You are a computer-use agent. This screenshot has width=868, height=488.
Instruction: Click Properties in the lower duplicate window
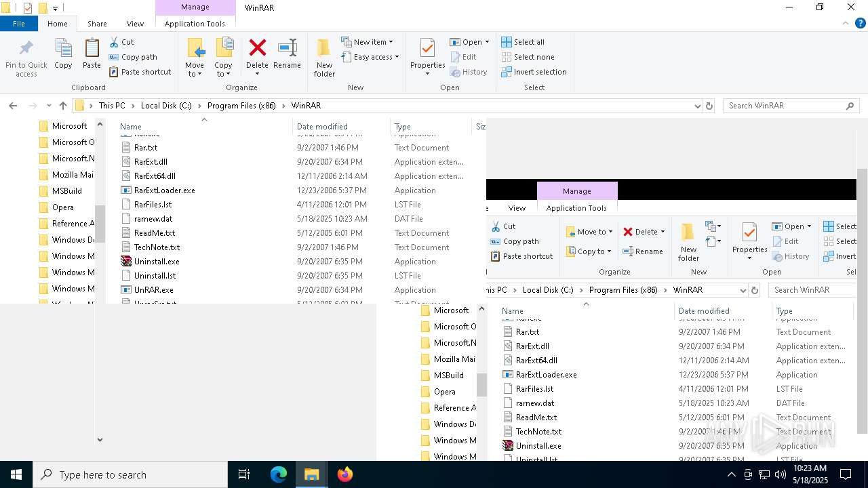tap(749, 242)
